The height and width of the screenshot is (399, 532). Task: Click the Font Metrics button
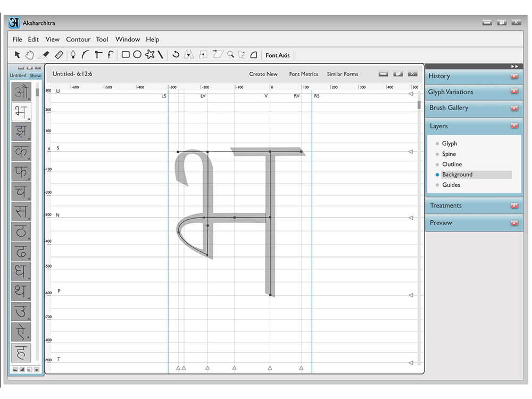pos(304,74)
